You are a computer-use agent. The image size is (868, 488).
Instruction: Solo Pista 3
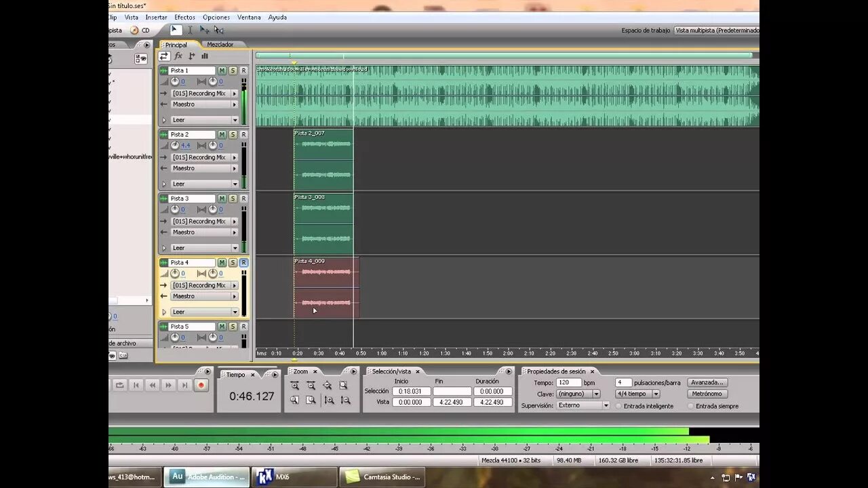pos(233,199)
